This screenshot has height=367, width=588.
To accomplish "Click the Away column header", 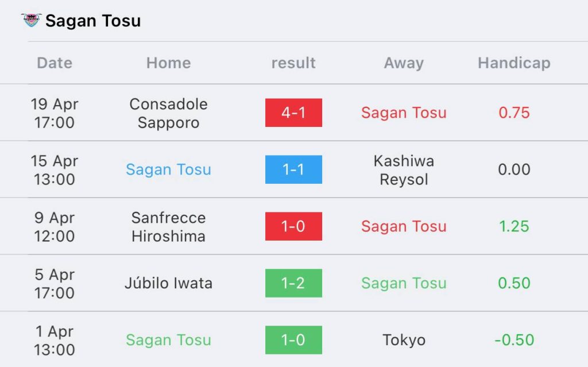I will 404,63.
